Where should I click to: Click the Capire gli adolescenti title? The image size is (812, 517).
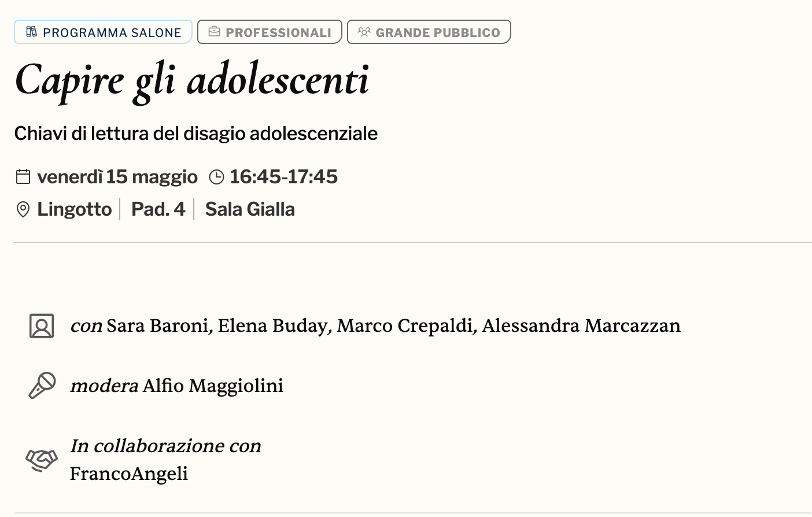[192, 80]
